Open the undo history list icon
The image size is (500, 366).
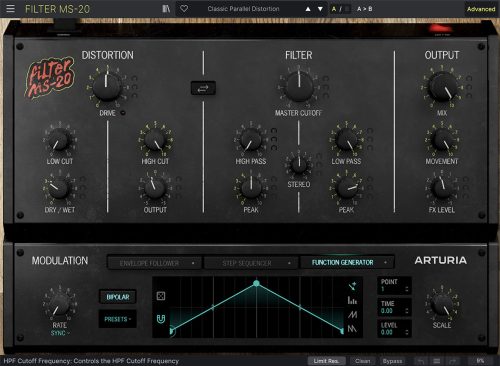pyautogui.click(x=437, y=361)
